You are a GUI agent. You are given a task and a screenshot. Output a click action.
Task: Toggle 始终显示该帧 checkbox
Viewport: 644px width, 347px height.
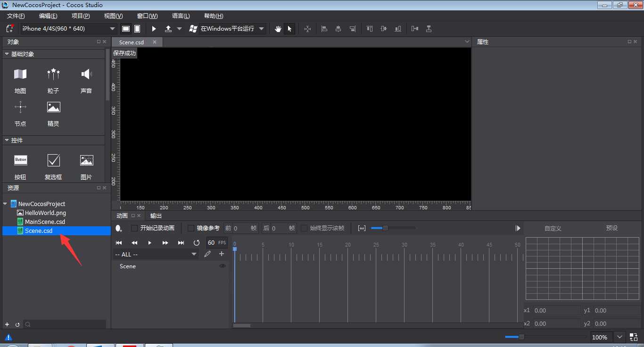(304, 228)
